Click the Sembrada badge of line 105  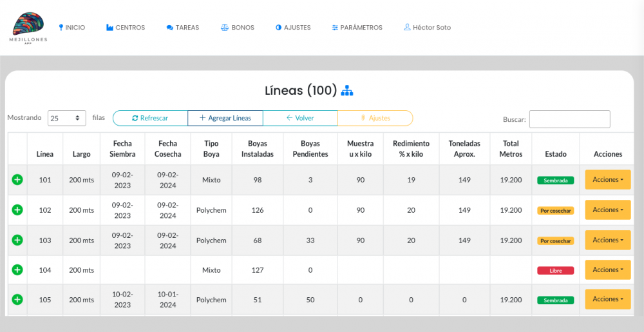coord(556,300)
